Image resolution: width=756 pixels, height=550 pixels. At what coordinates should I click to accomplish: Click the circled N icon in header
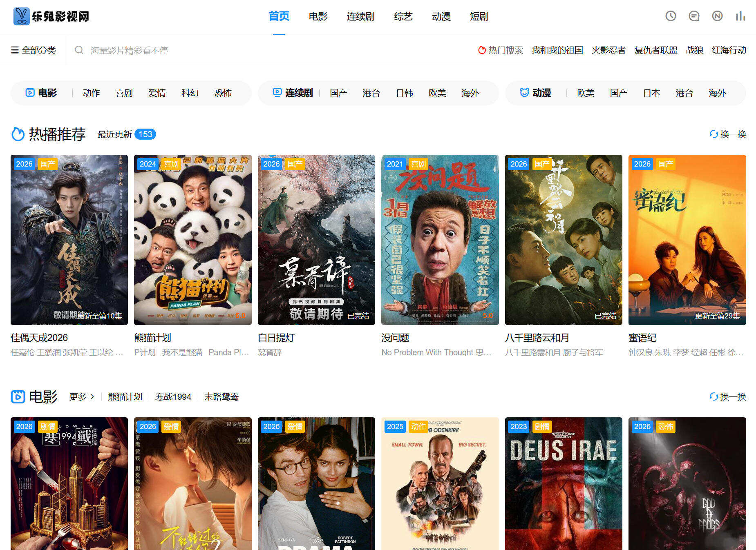pos(717,16)
